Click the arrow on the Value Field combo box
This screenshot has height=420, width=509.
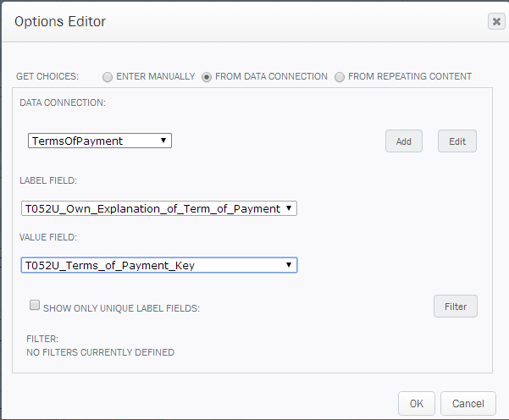[x=289, y=265]
